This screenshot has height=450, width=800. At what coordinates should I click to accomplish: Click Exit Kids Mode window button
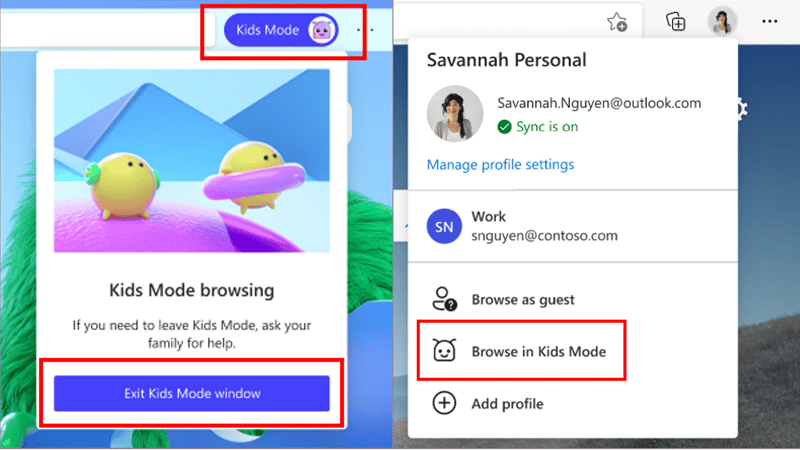(192, 393)
